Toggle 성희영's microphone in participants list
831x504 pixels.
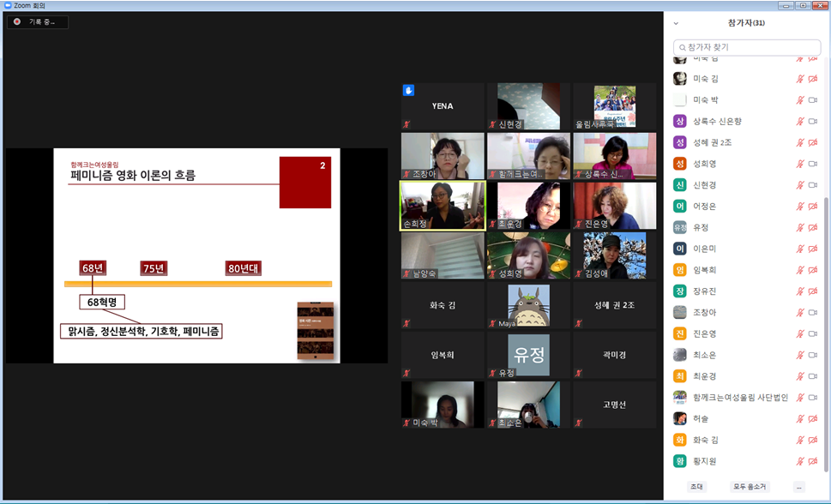pyautogui.click(x=800, y=164)
